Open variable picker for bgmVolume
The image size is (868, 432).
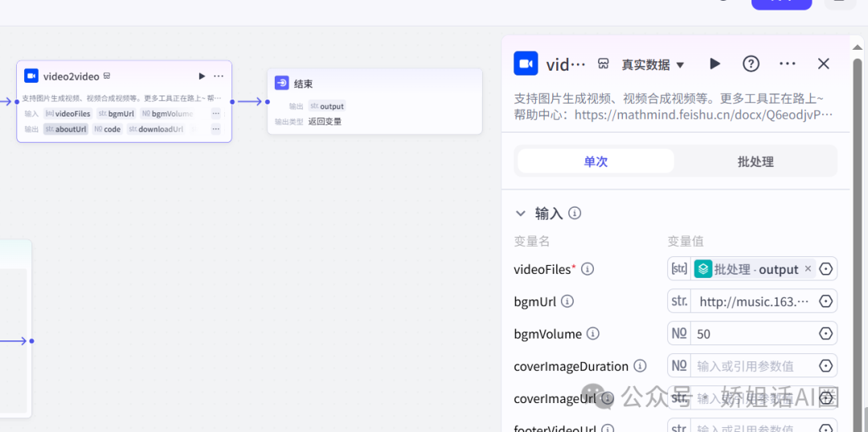tap(826, 333)
